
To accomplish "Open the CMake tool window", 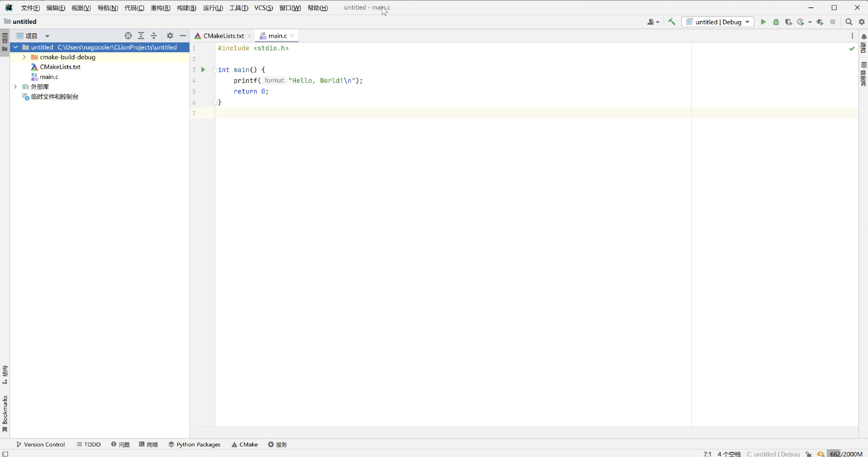I will 244,444.
